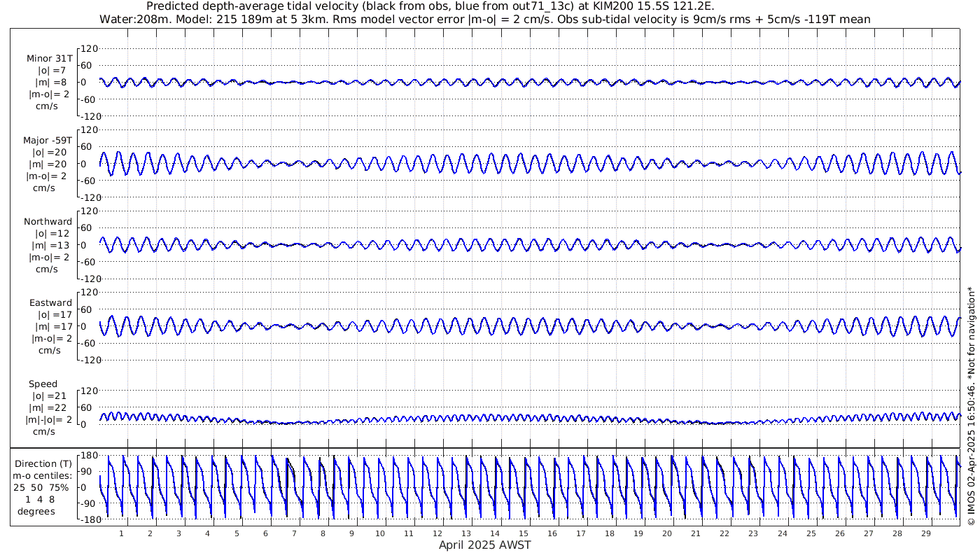Click the '-90' tick on the Direction axis
980x560 pixels.
pyautogui.click(x=87, y=503)
